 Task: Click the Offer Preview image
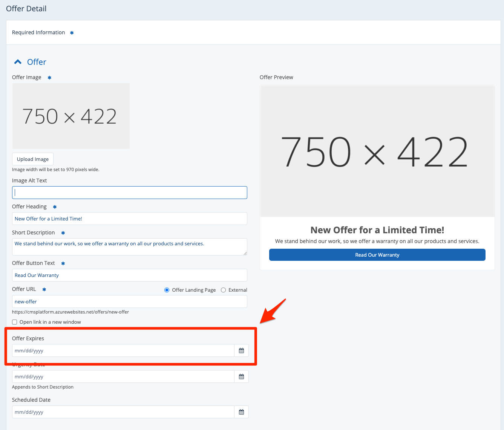377,151
